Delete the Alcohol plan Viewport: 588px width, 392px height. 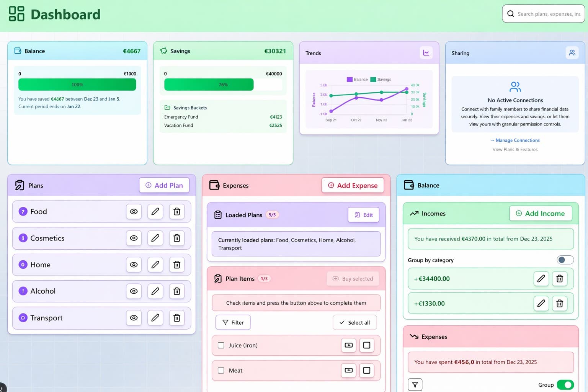click(x=177, y=291)
